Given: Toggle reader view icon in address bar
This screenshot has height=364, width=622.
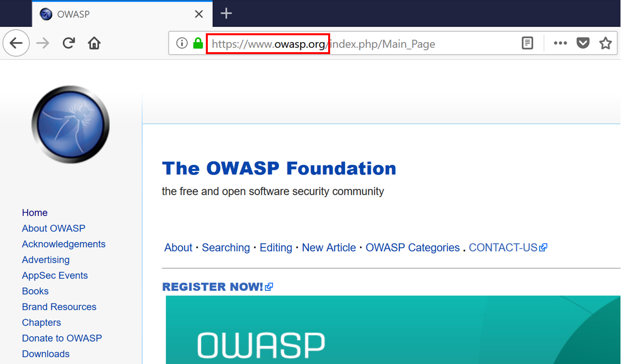Looking at the screenshot, I should pyautogui.click(x=527, y=43).
